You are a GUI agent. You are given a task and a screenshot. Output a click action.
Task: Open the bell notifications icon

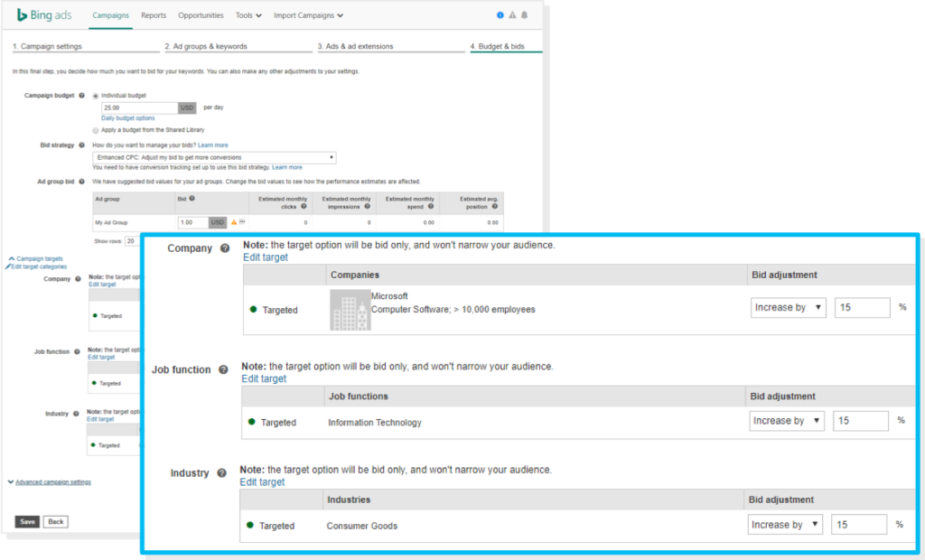525,15
